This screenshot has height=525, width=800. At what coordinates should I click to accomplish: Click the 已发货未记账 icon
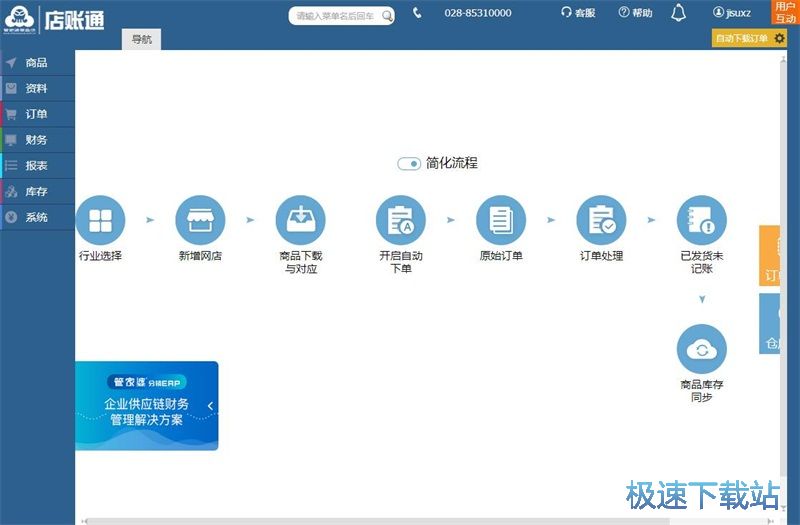pos(701,220)
